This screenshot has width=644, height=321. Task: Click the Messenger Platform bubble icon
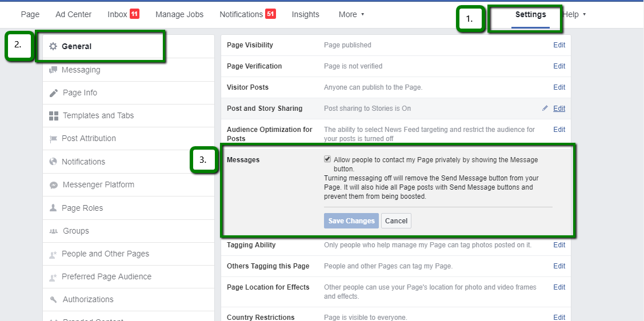click(53, 185)
